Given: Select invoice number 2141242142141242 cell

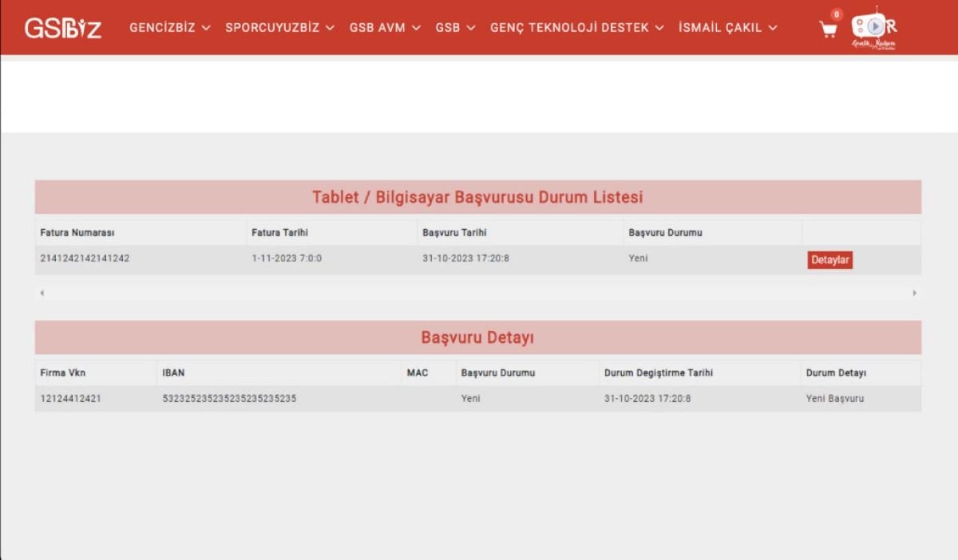Looking at the screenshot, I should point(85,258).
